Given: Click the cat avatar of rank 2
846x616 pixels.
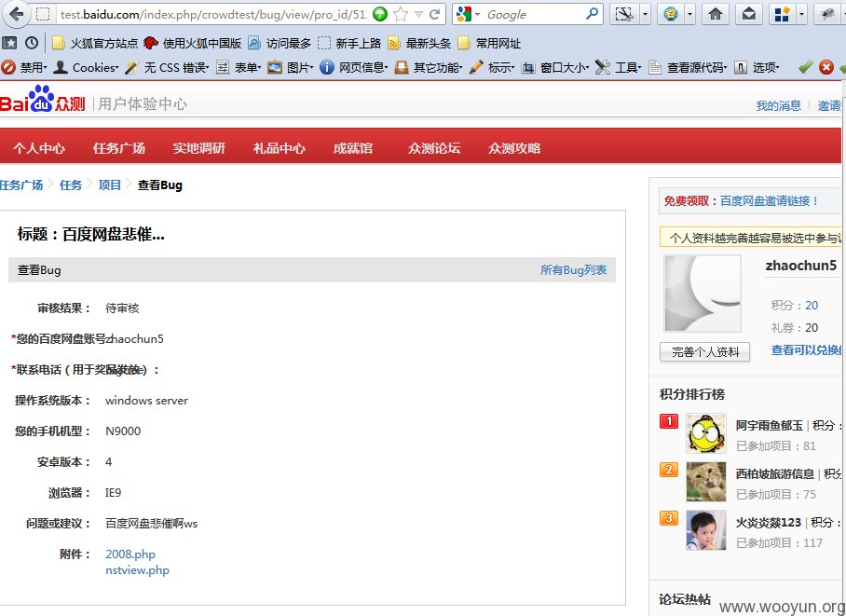Looking at the screenshot, I should (705, 482).
